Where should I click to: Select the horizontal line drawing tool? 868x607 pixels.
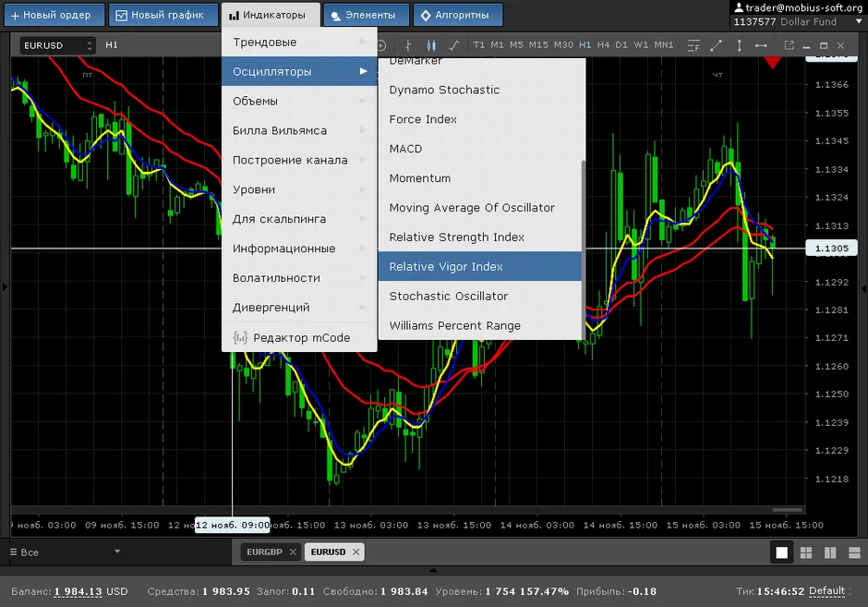(761, 45)
